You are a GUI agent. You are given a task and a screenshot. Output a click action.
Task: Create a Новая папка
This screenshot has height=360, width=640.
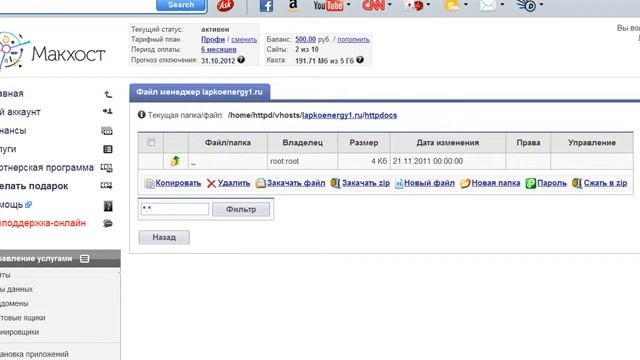click(490, 183)
